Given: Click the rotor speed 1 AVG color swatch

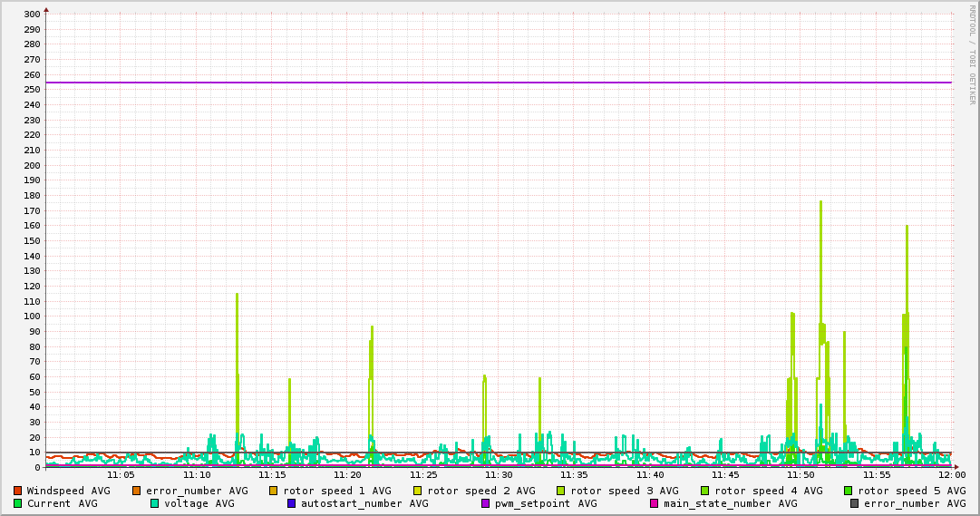Looking at the screenshot, I should (274, 491).
